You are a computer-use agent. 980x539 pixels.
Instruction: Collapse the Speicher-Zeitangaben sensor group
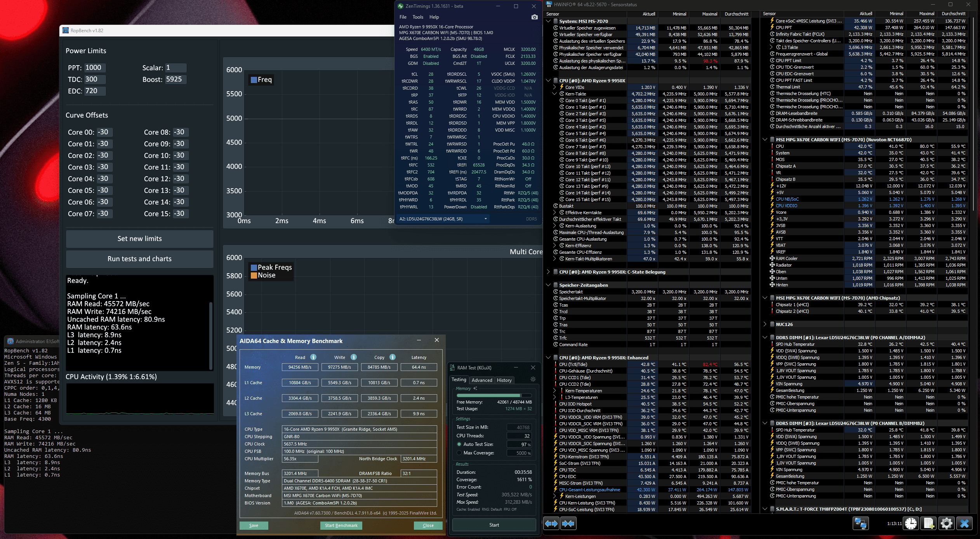tap(548, 285)
